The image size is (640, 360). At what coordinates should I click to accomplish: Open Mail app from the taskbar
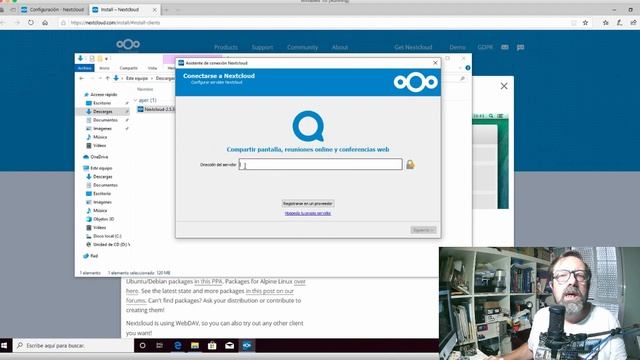(x=229, y=346)
